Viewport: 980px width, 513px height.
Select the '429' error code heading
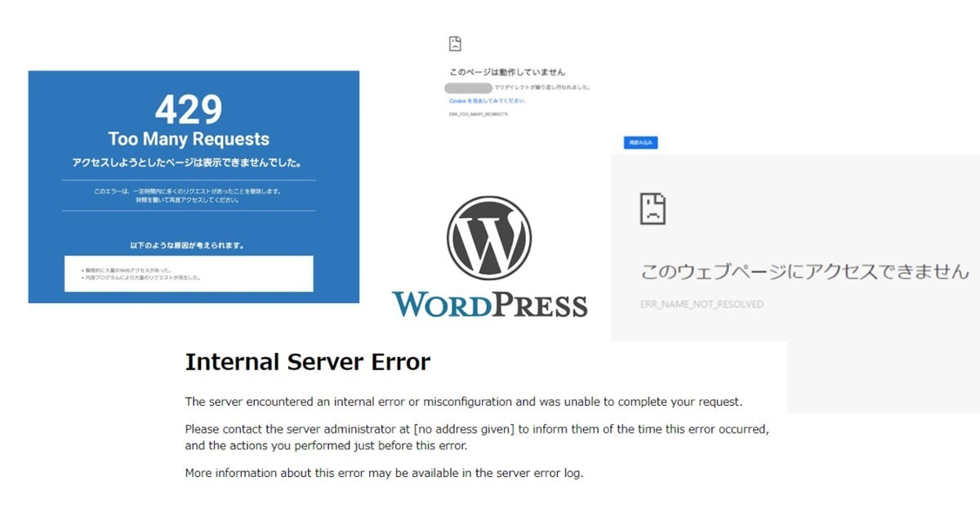pos(189,109)
